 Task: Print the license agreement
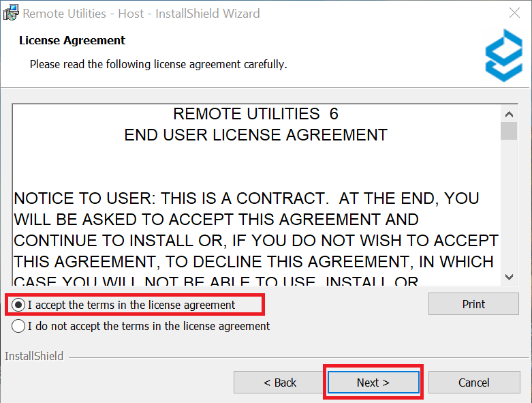click(473, 304)
